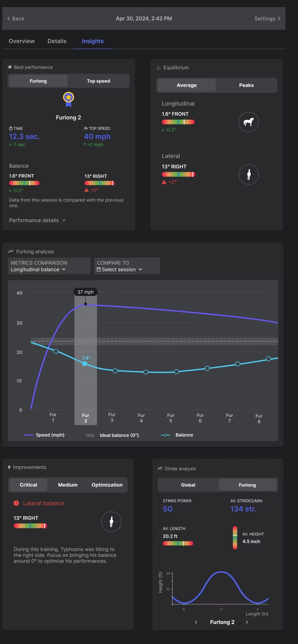Click the AV. LENGTH 20.2 ft gradient bar
The width and height of the screenshot is (298, 644).
point(178,543)
